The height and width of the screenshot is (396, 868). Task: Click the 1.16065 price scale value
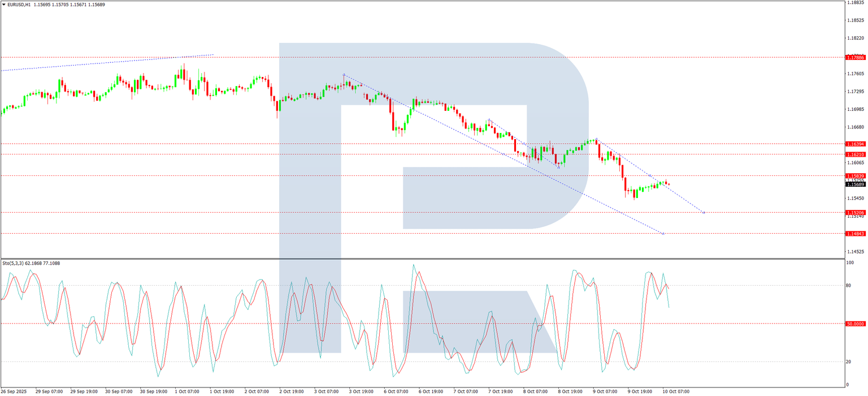856,163
